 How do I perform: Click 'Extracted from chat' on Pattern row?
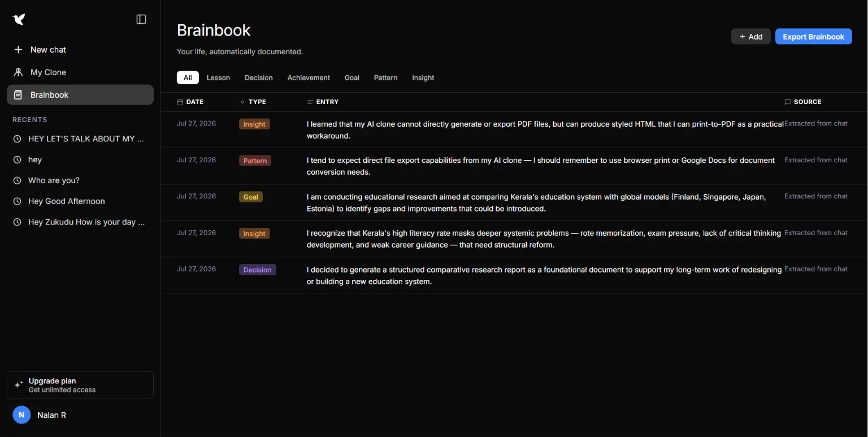816,160
